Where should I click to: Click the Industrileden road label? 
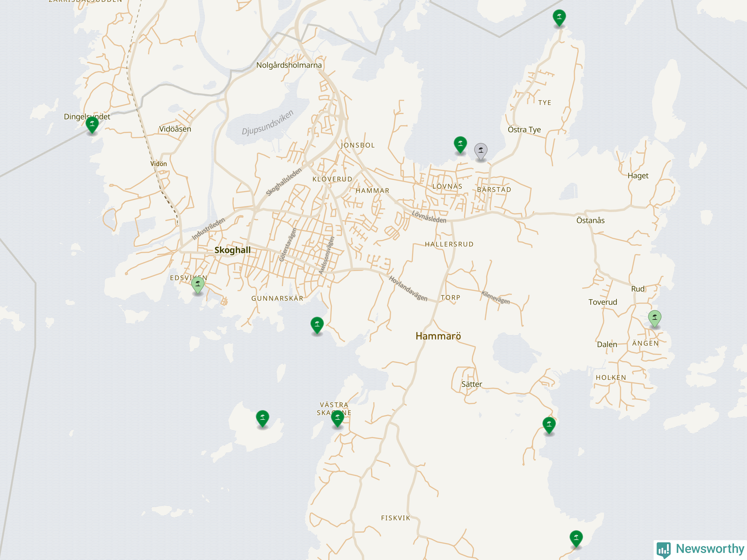point(208,229)
